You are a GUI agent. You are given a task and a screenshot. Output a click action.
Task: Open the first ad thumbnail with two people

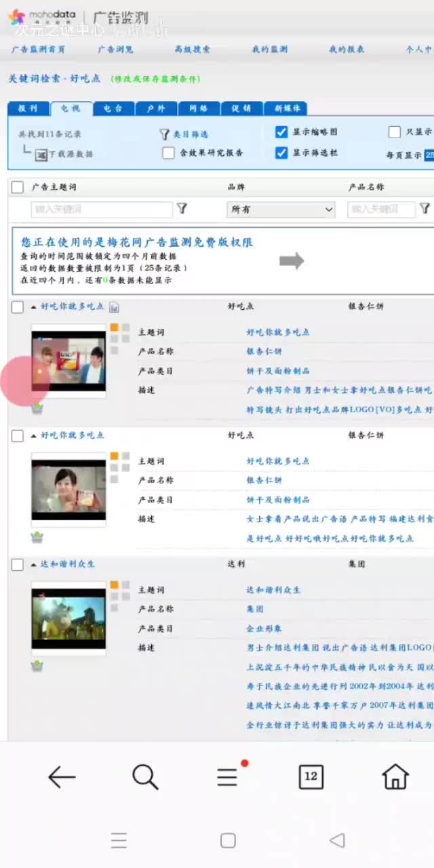[x=68, y=361]
